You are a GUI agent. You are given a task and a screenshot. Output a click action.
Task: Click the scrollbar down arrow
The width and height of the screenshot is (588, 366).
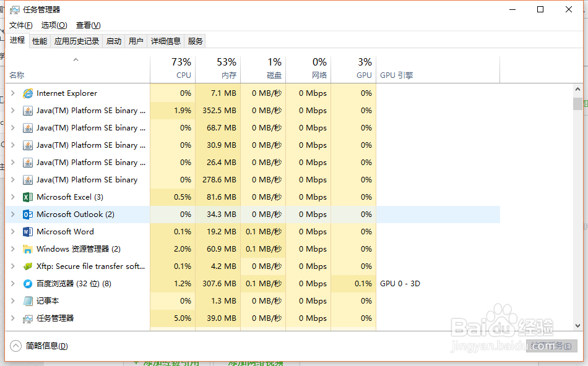pos(577,326)
